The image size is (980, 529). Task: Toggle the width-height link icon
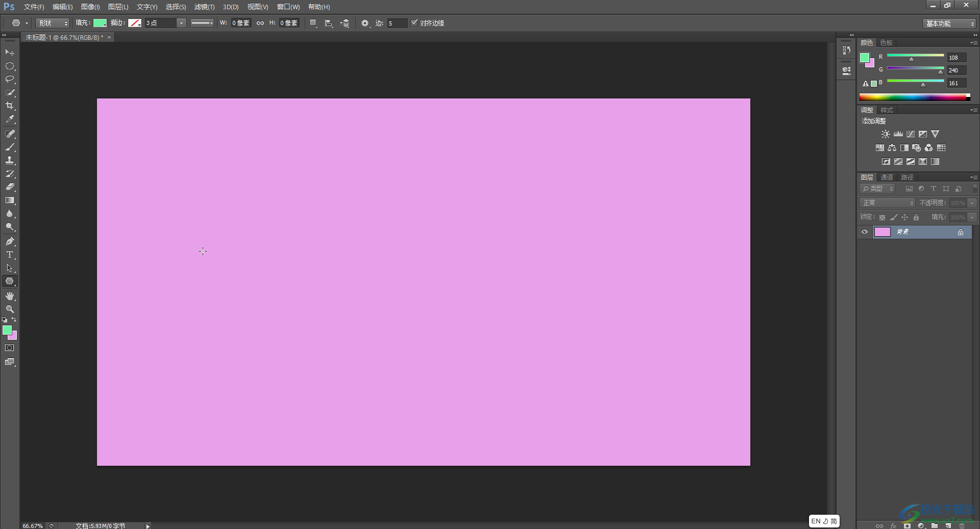tap(260, 23)
